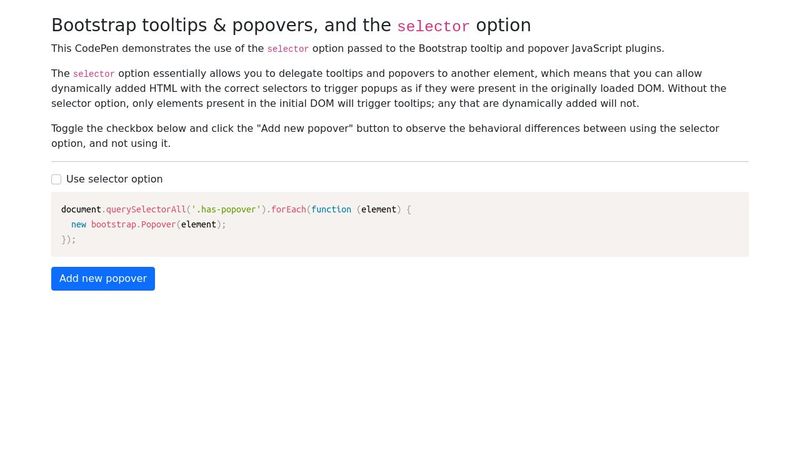
Task: Click selector code after "The" in second paragraph
Action: [x=94, y=74]
